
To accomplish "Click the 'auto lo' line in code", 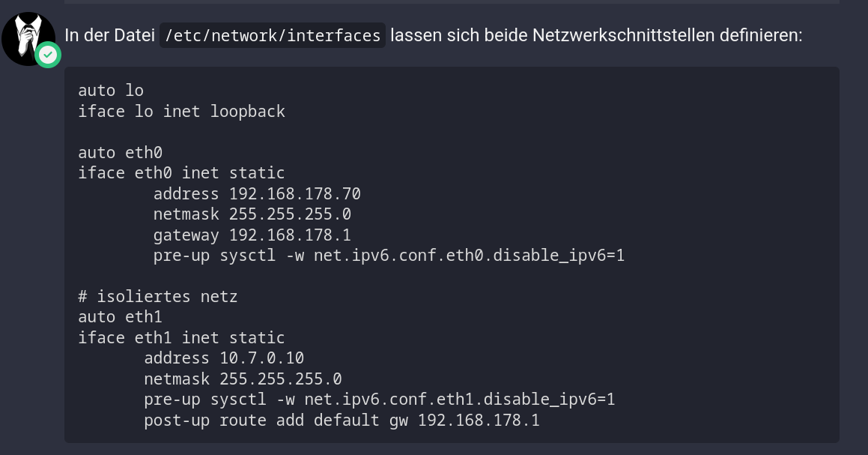I will click(111, 91).
